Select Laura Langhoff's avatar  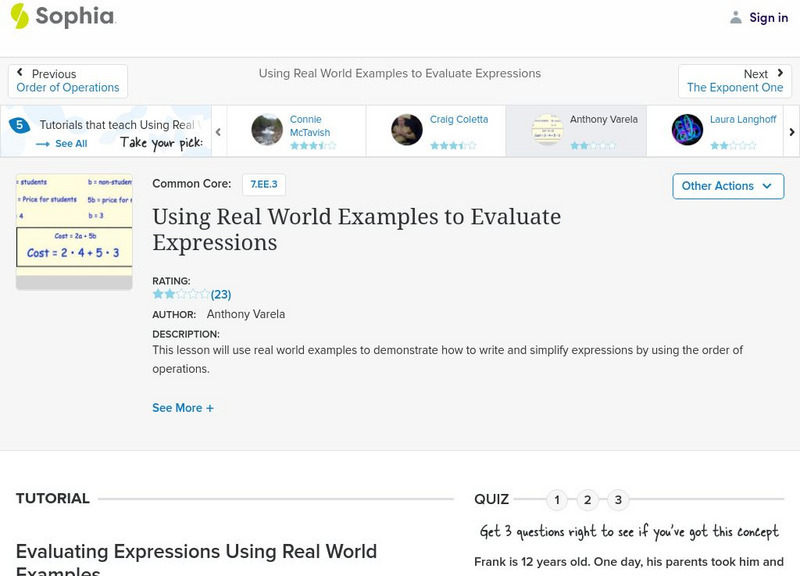point(687,130)
